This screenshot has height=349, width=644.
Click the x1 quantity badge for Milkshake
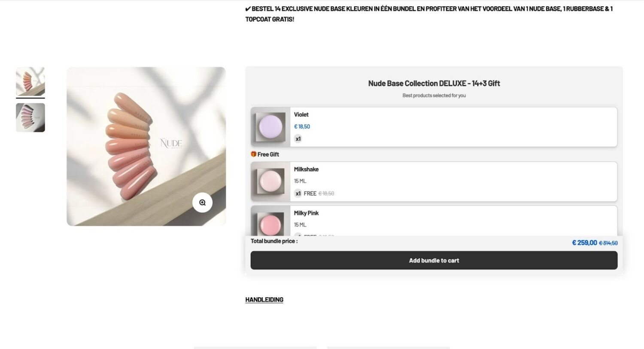(x=298, y=193)
